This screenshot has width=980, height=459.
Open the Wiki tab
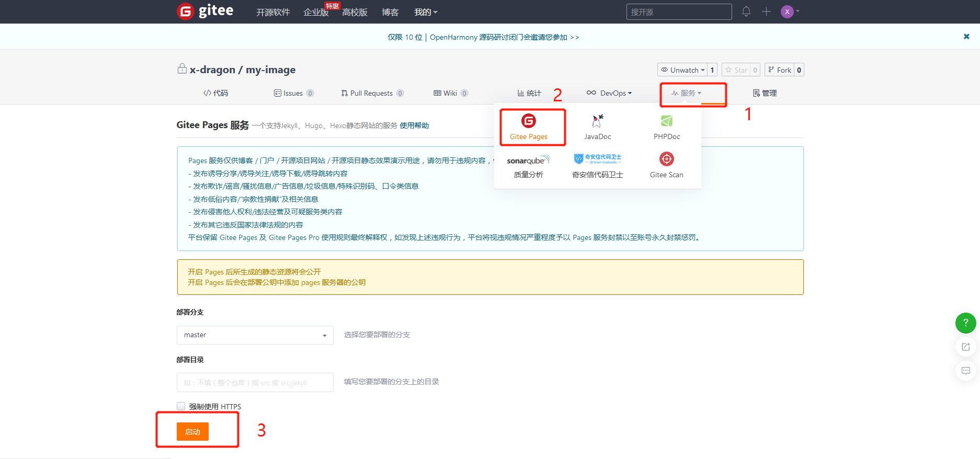451,93
